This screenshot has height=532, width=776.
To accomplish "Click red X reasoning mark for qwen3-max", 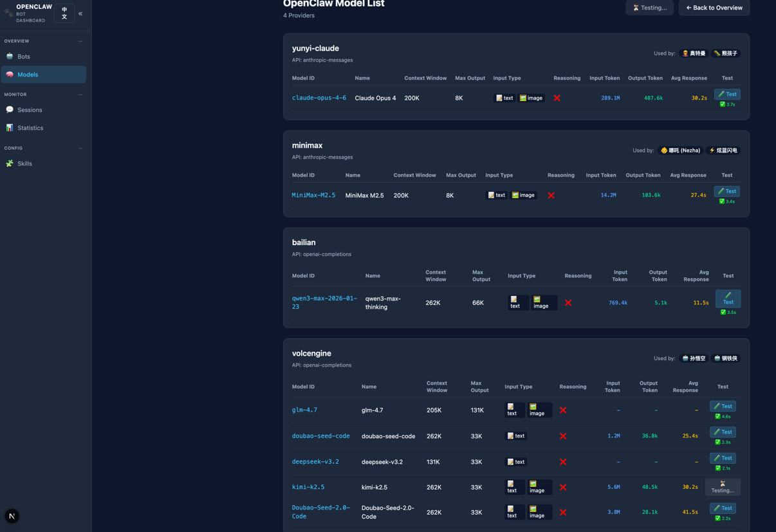I will point(568,302).
